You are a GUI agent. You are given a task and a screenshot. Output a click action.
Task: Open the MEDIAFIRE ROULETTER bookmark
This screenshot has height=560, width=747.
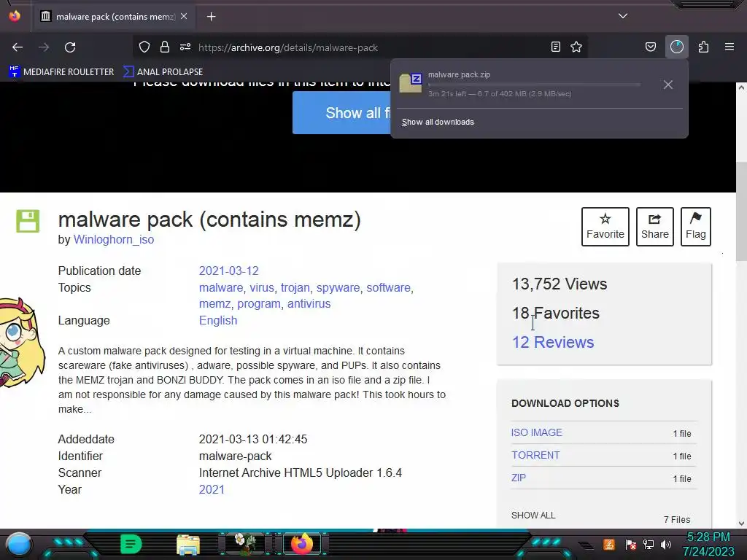61,72
